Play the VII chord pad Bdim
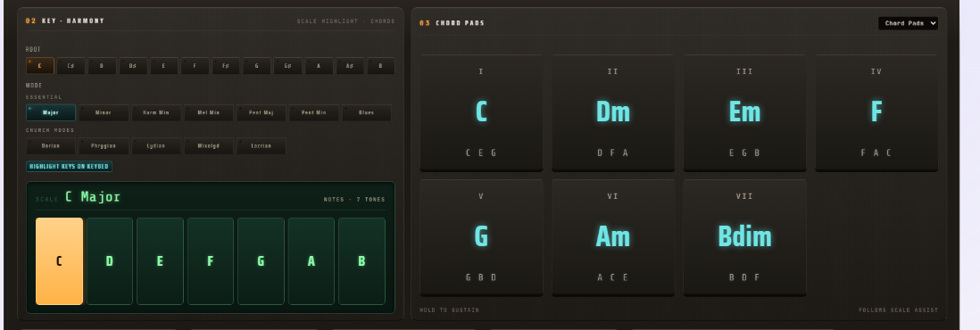Image resolution: width=980 pixels, height=330 pixels. pyautogui.click(x=745, y=237)
